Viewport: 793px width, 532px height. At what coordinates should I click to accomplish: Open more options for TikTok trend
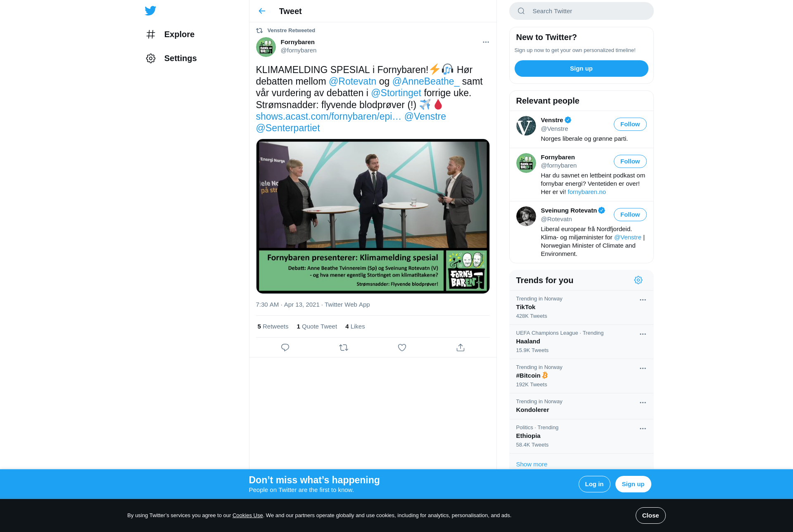tap(643, 300)
